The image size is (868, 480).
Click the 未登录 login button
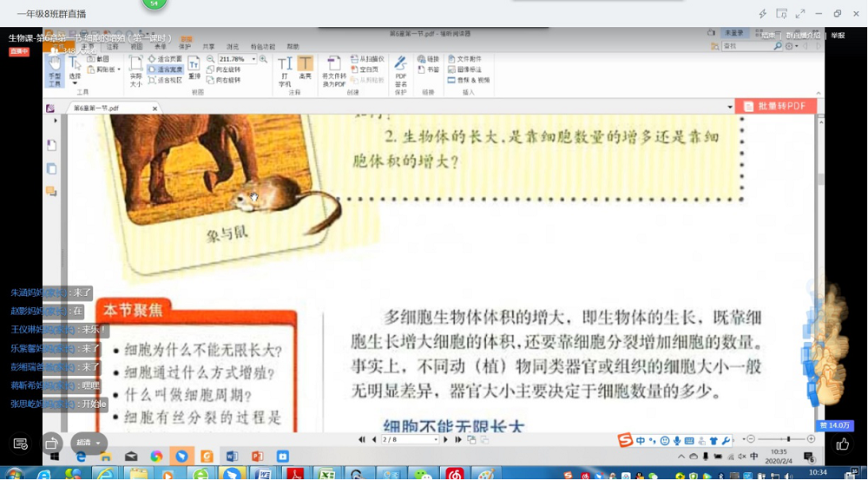pyautogui.click(x=734, y=34)
